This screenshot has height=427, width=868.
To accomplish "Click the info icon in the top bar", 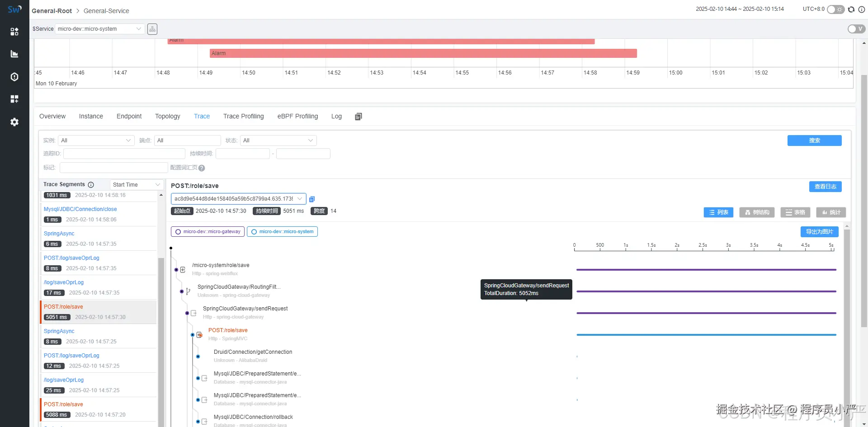I will point(862,9).
